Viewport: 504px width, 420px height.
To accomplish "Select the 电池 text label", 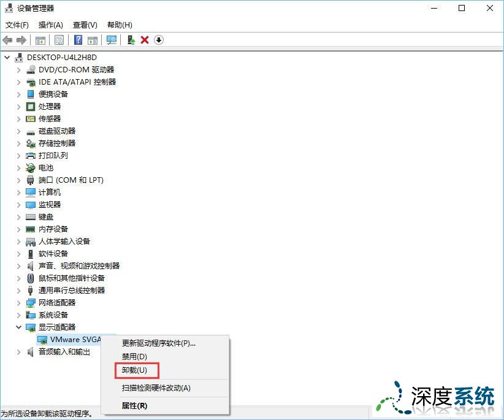I will coord(45,168).
